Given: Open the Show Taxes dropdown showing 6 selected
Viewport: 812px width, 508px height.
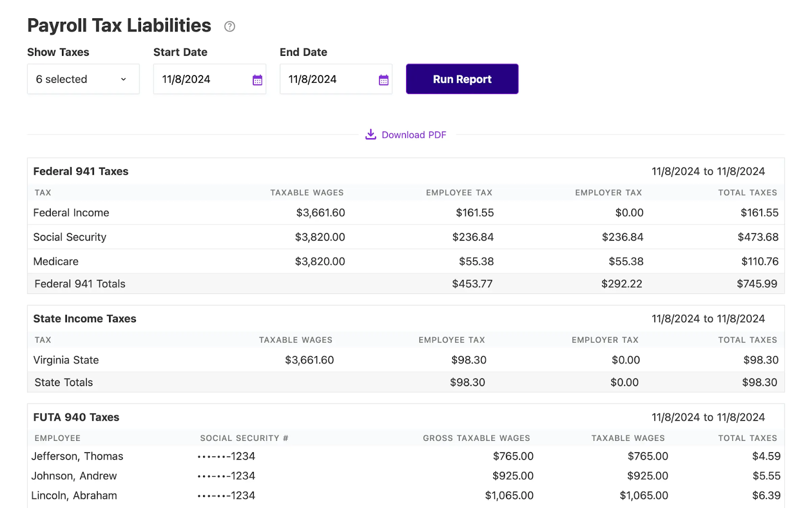Looking at the screenshot, I should coord(83,79).
